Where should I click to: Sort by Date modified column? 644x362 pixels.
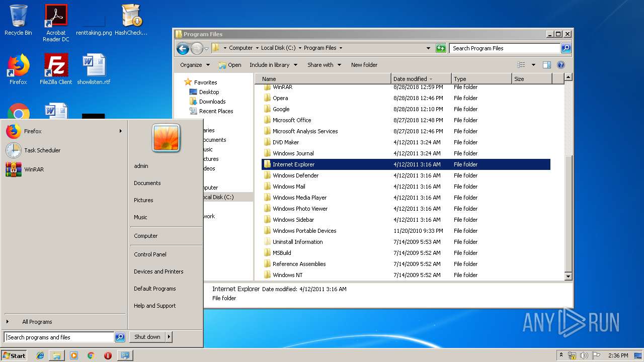(421, 79)
